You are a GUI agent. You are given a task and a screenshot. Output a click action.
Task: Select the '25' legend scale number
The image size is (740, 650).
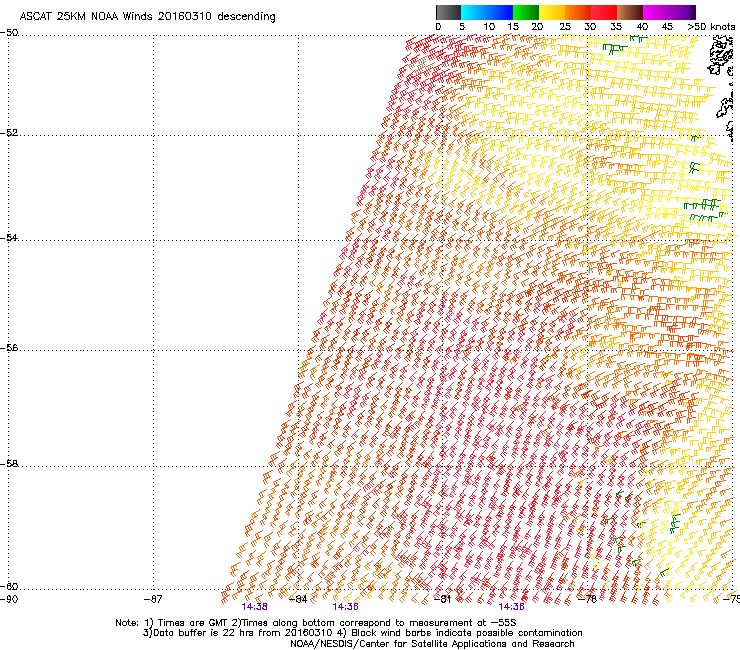[565, 27]
